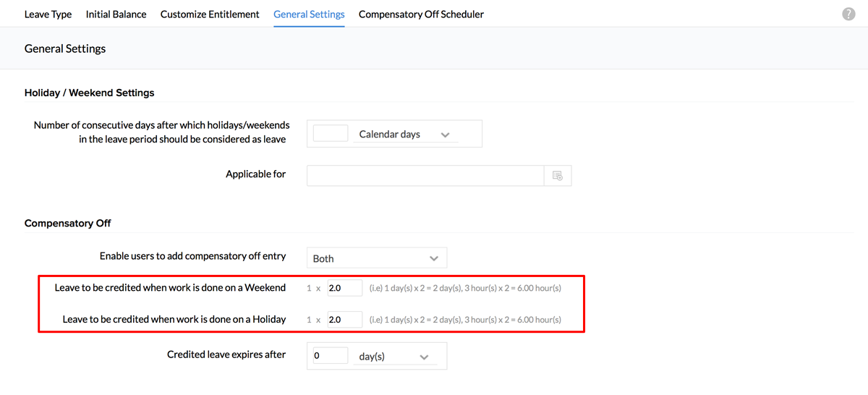Open the compensatory off entry 'Both' dropdown
The image size is (868, 395).
click(376, 258)
